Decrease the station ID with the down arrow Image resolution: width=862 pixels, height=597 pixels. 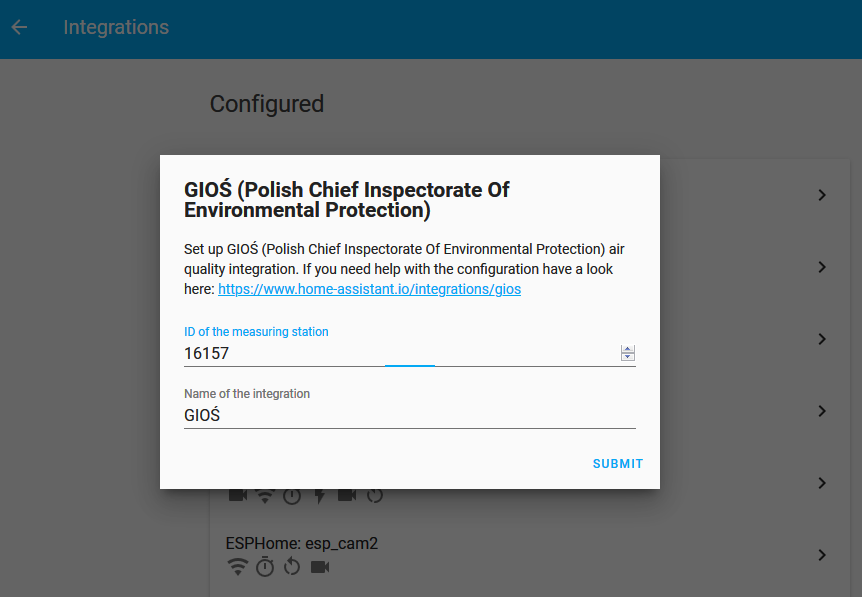tap(628, 357)
